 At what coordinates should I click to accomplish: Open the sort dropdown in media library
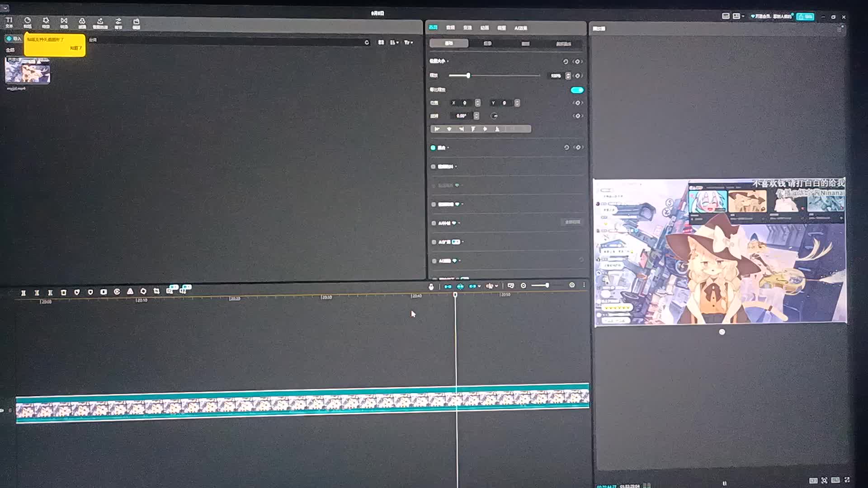pyautogui.click(x=395, y=42)
